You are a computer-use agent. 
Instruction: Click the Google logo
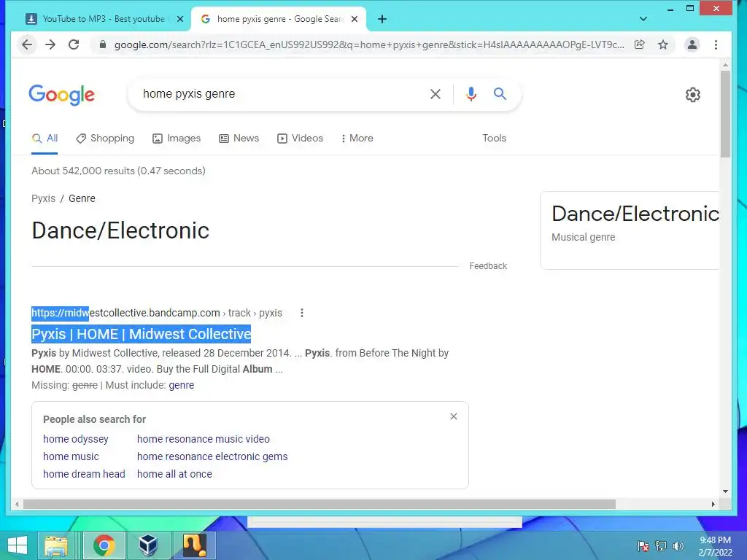(62, 95)
